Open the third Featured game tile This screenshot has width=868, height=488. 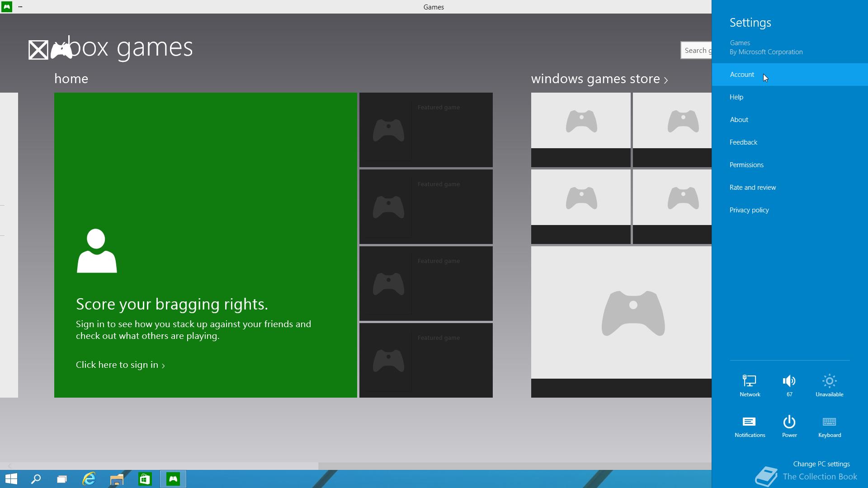coord(426,283)
